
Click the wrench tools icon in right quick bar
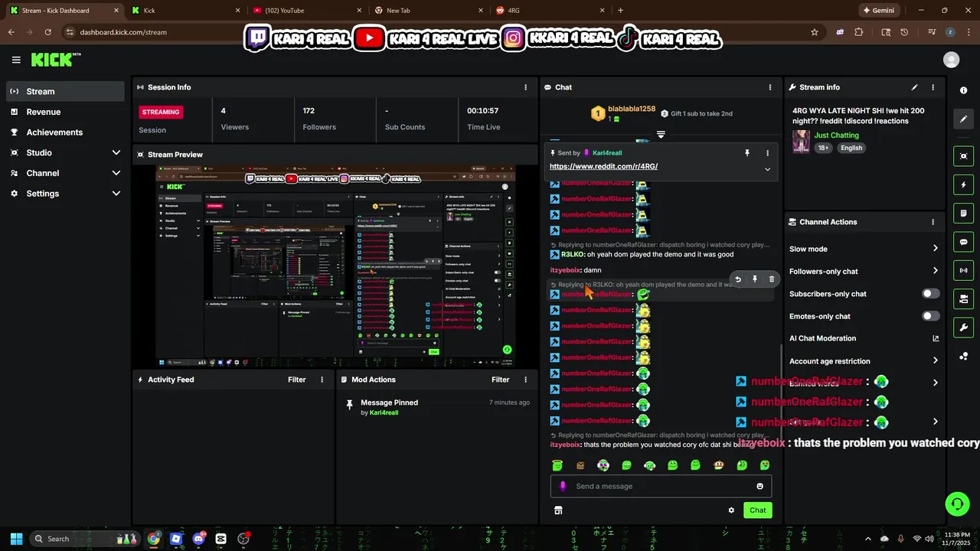click(x=963, y=328)
